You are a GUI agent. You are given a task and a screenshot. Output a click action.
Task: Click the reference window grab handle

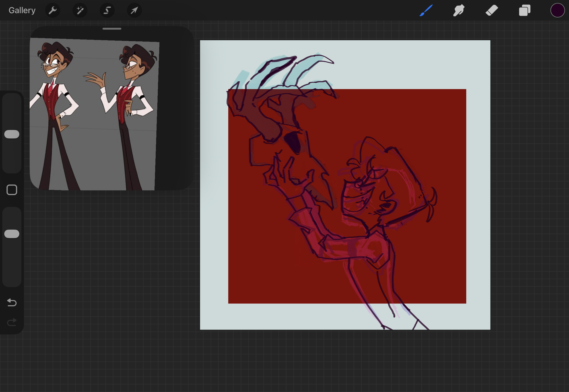[112, 29]
